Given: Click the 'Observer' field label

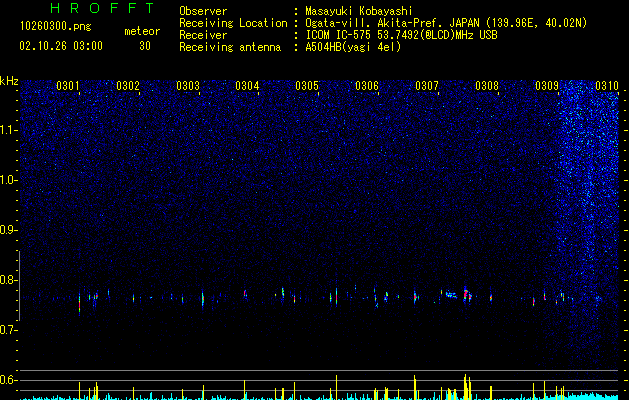Looking at the screenshot, I should (203, 11).
